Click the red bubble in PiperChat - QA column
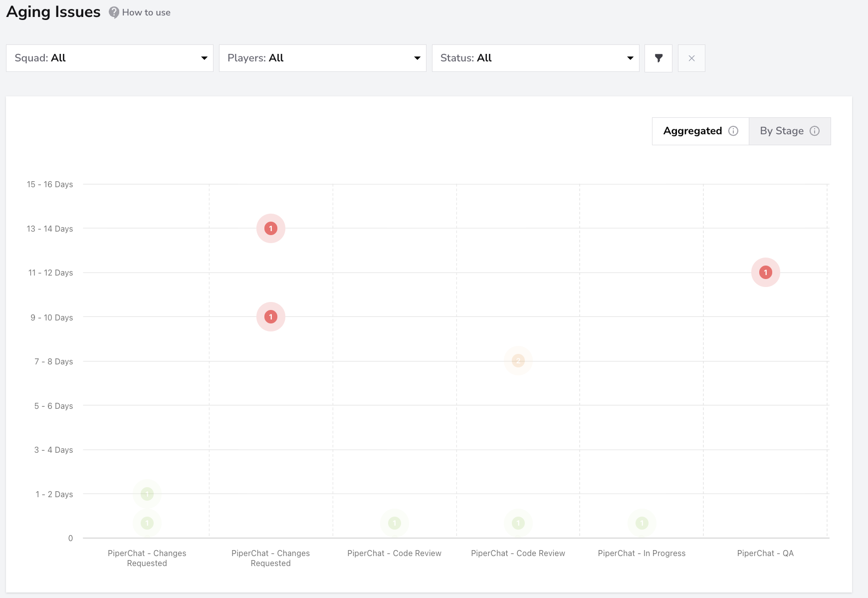868x598 pixels. pyautogui.click(x=766, y=273)
